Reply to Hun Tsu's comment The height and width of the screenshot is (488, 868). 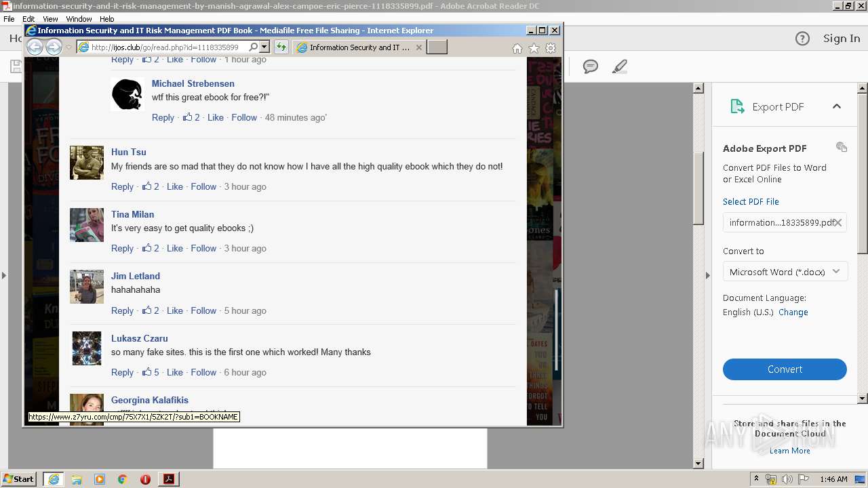click(122, 186)
